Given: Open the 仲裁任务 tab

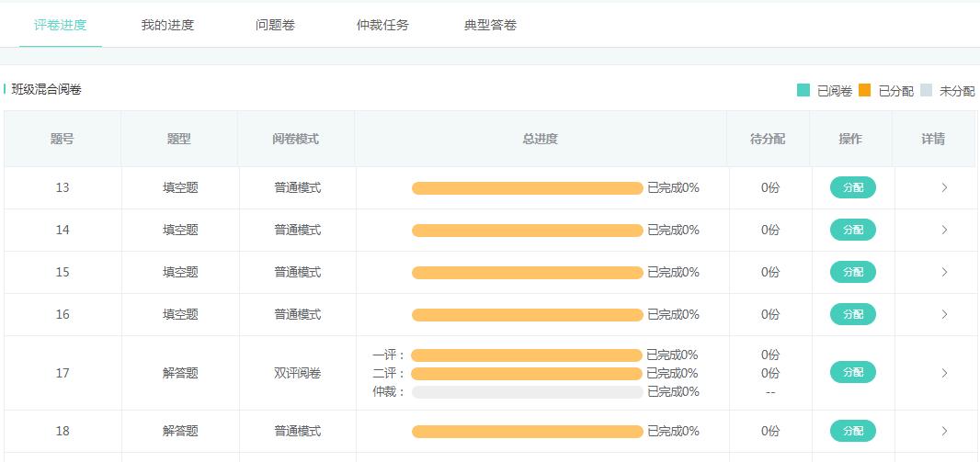Looking at the screenshot, I should 382,25.
